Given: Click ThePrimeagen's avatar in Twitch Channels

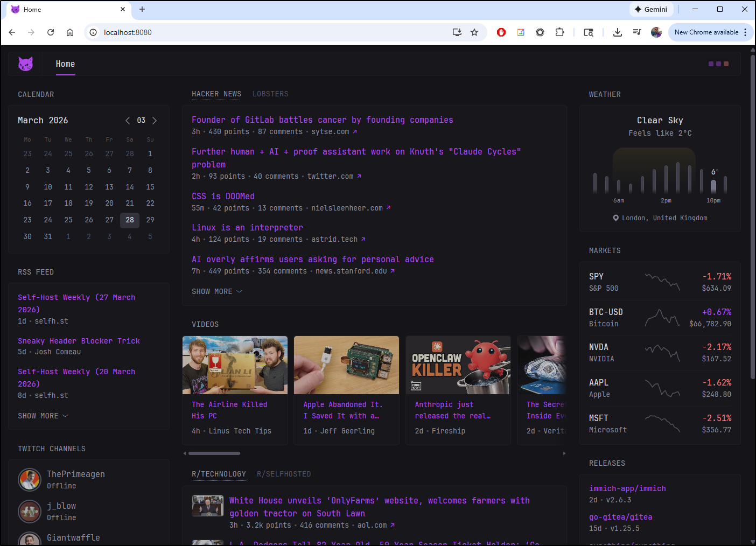Looking at the screenshot, I should tap(30, 479).
